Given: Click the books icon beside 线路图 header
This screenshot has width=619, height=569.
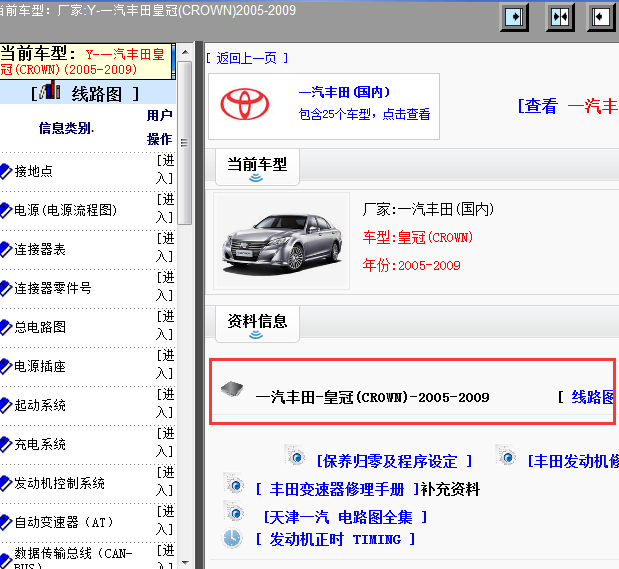Looking at the screenshot, I should coord(50,90).
